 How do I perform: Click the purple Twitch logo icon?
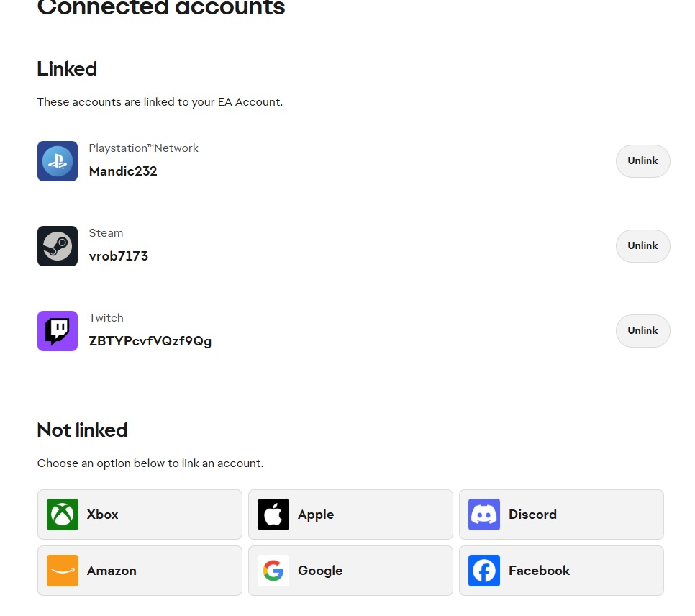58,331
